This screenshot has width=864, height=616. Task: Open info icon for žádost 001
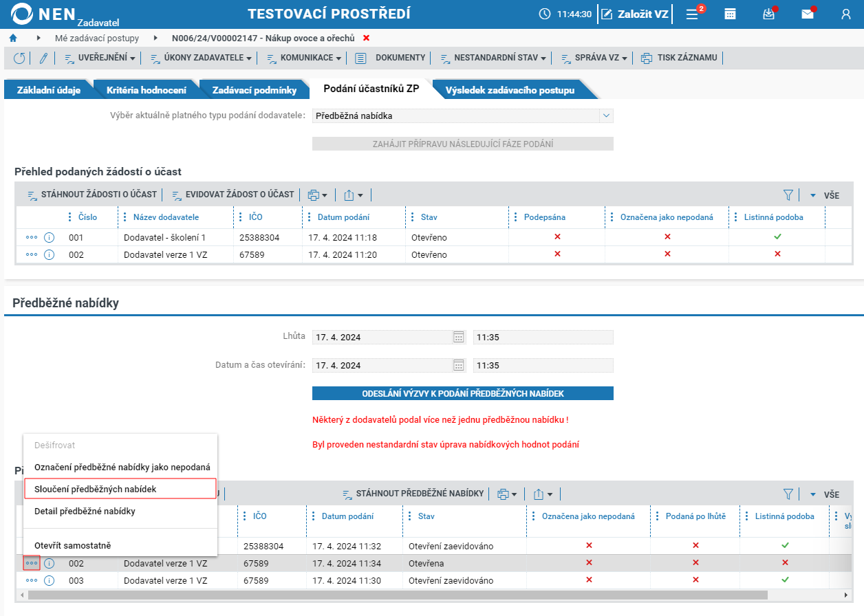(49, 237)
